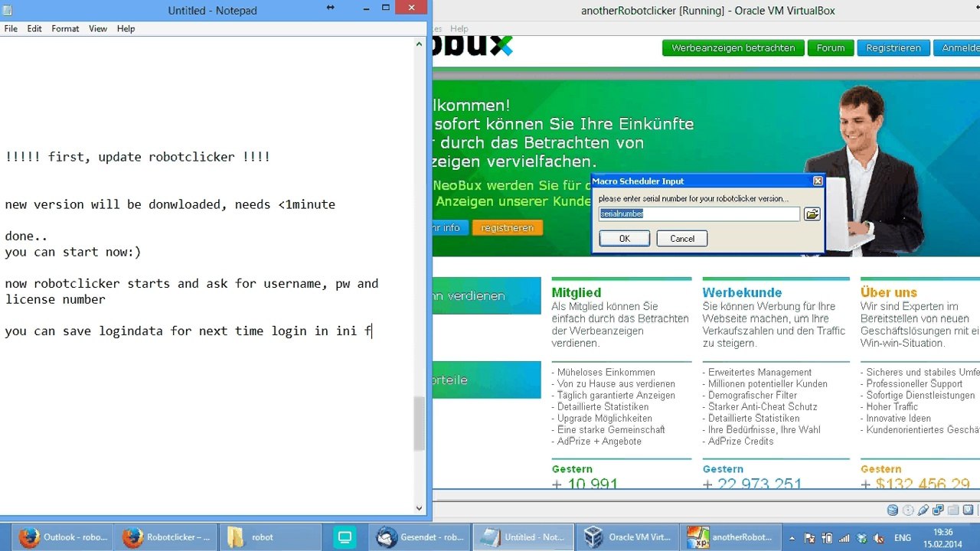Click the VirtualBox USB status icon
This screenshot has width=980, height=551.
point(923,510)
